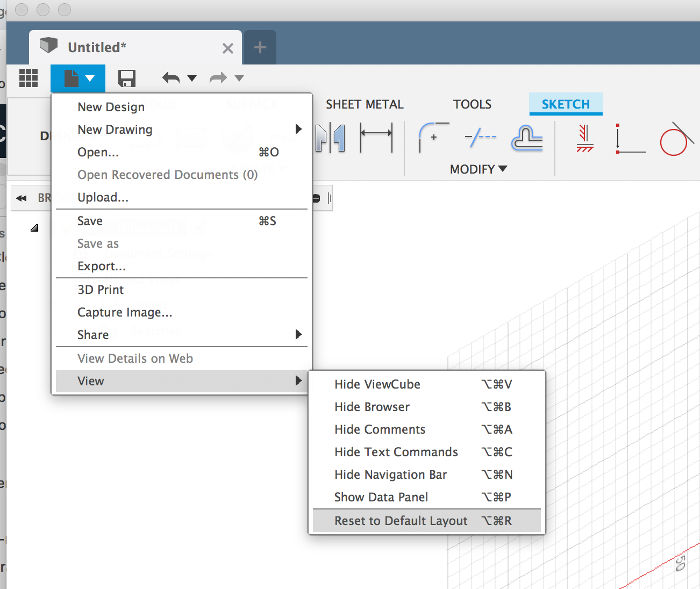The width and height of the screenshot is (700, 589).
Task: Hide the ViewCube
Action: [377, 384]
